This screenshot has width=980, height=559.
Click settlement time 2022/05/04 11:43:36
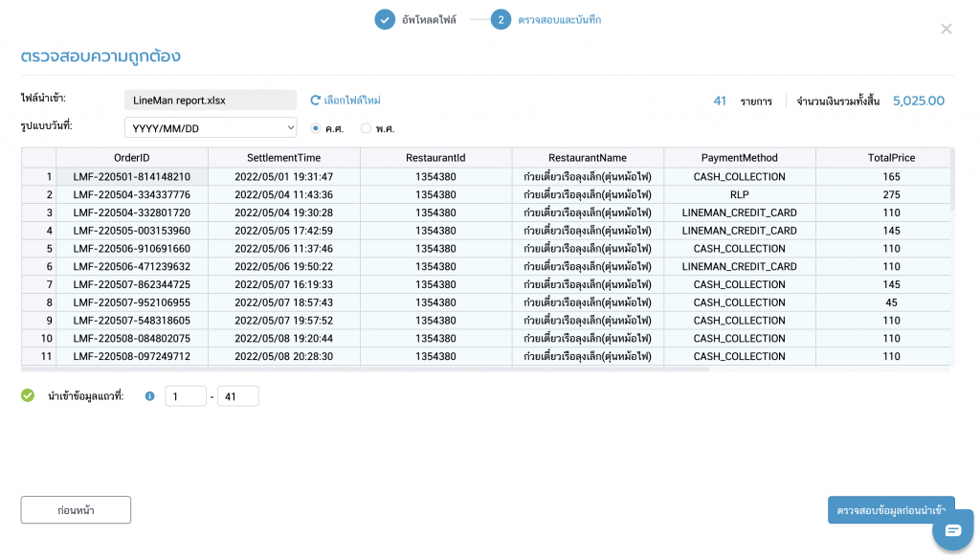(x=283, y=194)
